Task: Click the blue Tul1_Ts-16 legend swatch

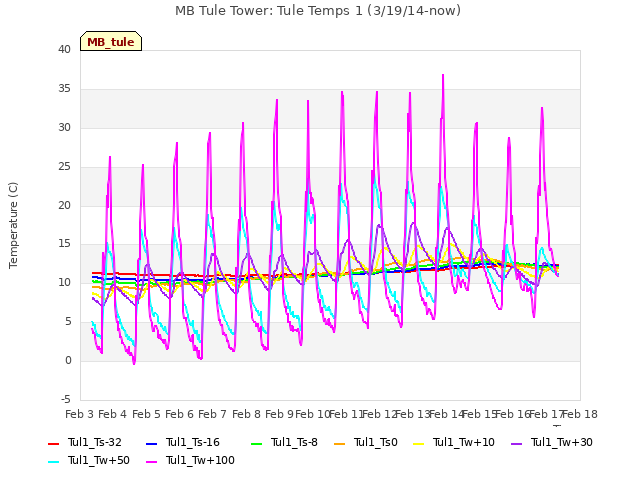Action: pyautogui.click(x=151, y=443)
